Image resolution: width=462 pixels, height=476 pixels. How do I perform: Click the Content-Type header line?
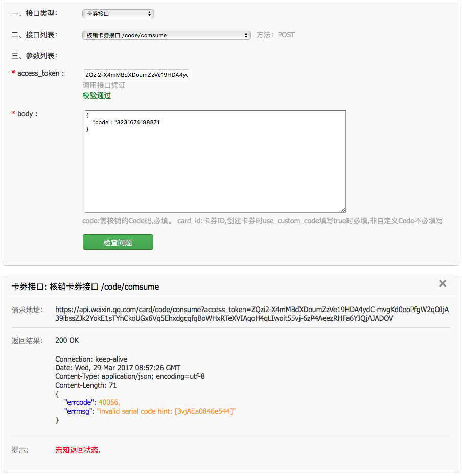[130, 376]
